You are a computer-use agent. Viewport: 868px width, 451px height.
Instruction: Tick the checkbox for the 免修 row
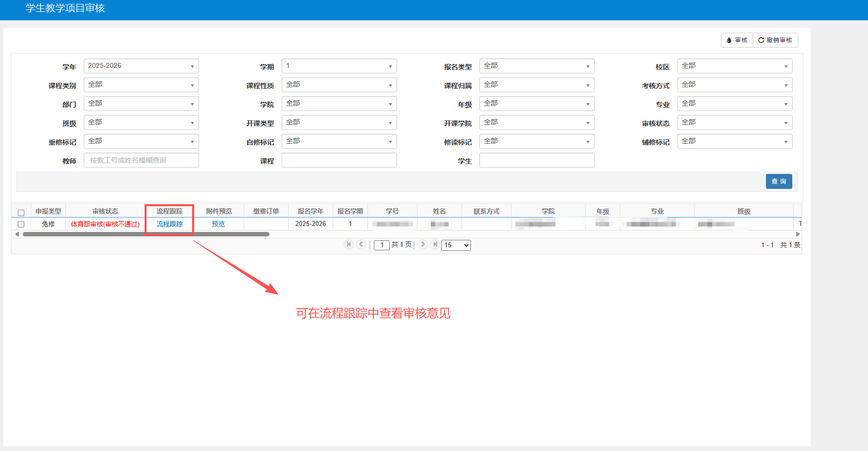pyautogui.click(x=21, y=225)
